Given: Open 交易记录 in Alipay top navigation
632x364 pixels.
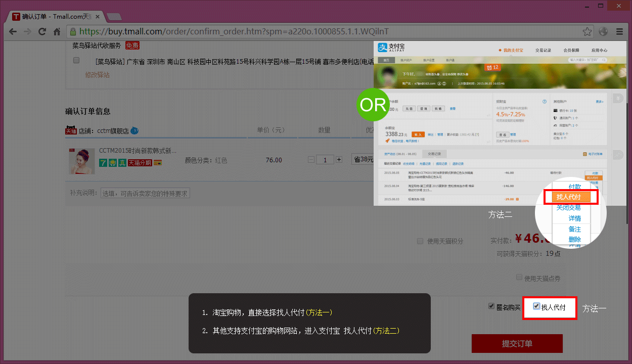Looking at the screenshot, I should 543,50.
